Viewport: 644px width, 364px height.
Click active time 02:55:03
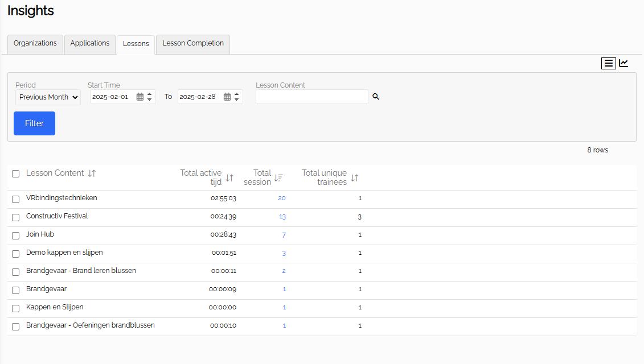pyautogui.click(x=223, y=198)
